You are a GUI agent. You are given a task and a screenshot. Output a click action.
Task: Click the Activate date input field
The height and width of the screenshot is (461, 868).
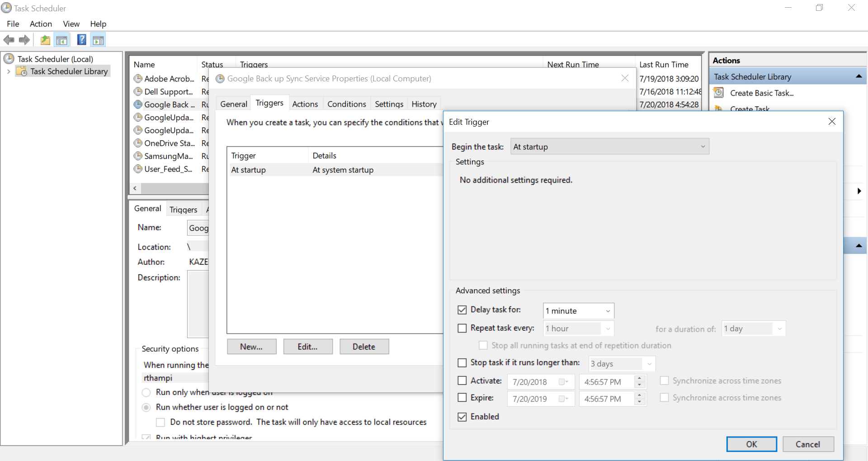click(x=541, y=382)
